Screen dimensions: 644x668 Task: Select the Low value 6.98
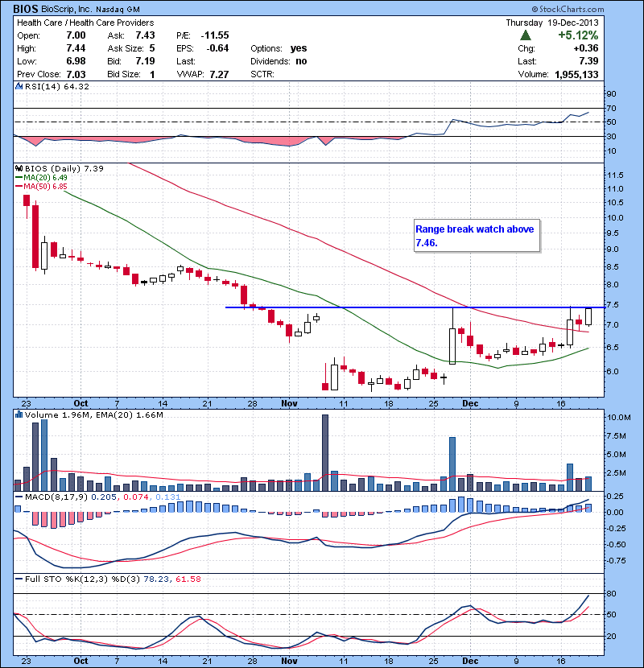[76, 61]
